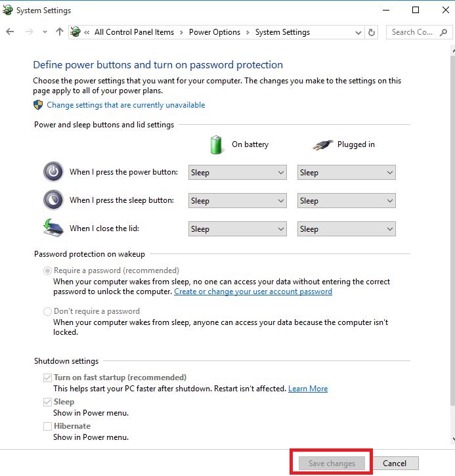This screenshot has width=455, height=476.
Task: Click the forward navigation arrow
Action: (29, 32)
